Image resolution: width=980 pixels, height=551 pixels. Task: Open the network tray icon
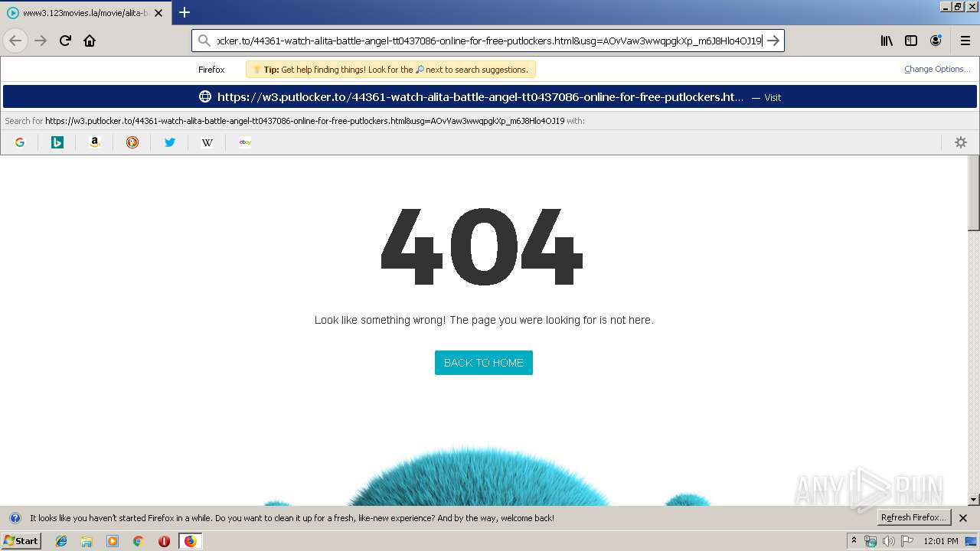tap(871, 541)
